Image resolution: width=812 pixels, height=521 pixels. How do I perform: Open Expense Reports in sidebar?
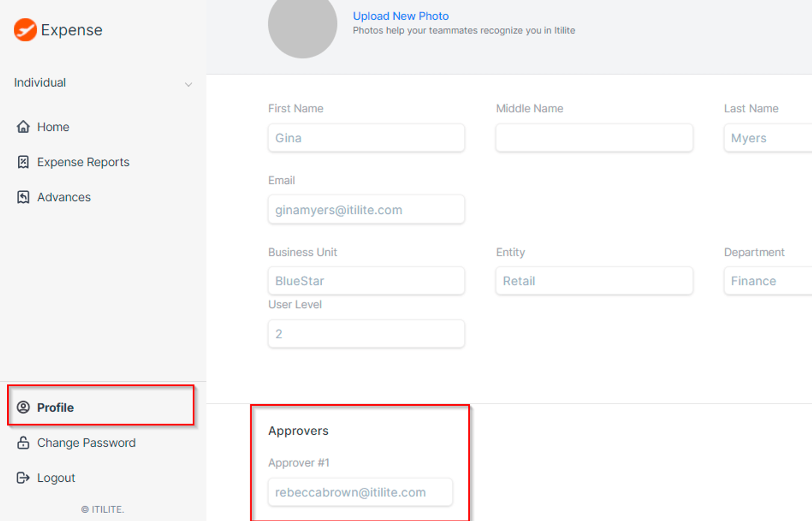coord(83,162)
